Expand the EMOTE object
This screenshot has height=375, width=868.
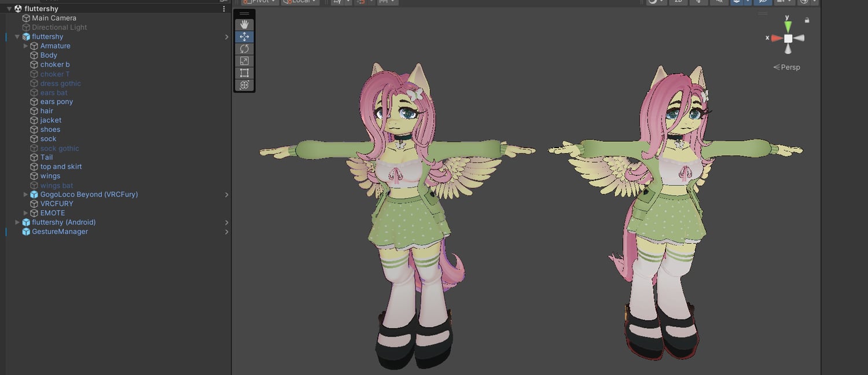pos(25,213)
